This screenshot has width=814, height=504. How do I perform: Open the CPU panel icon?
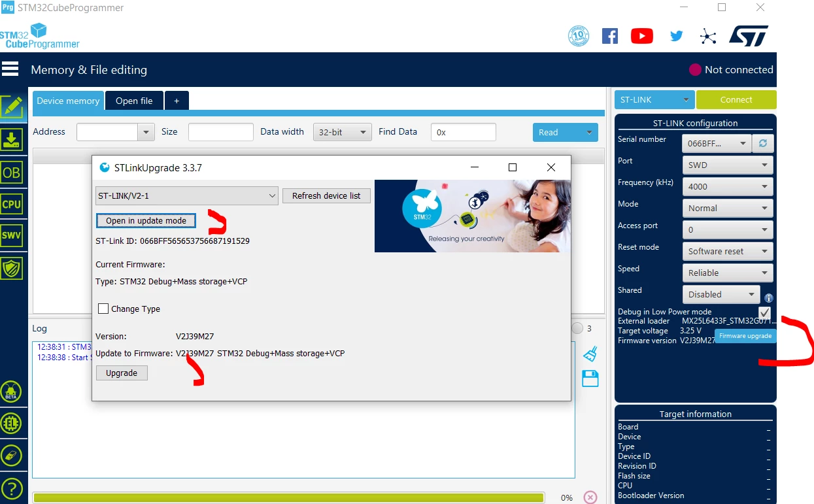(12, 204)
